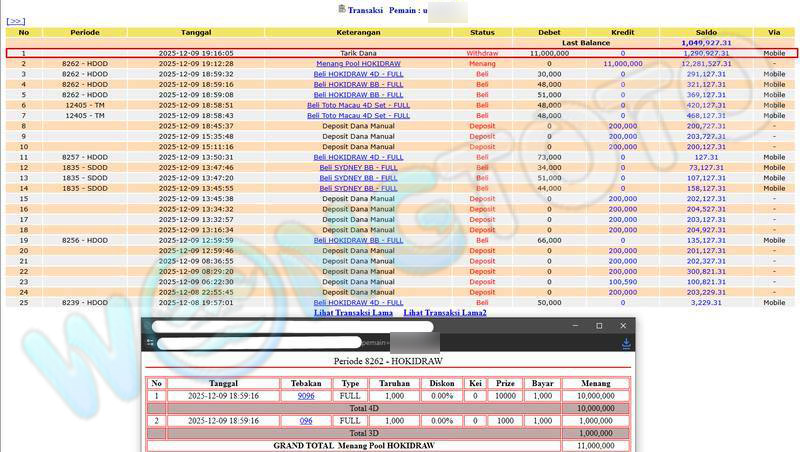Open Beli Toto Macau 4D Set at 18:58:51

[x=358, y=105]
